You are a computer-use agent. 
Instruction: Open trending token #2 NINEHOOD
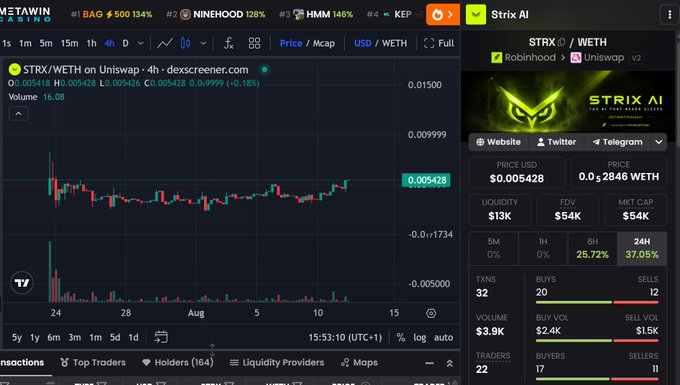(216, 15)
